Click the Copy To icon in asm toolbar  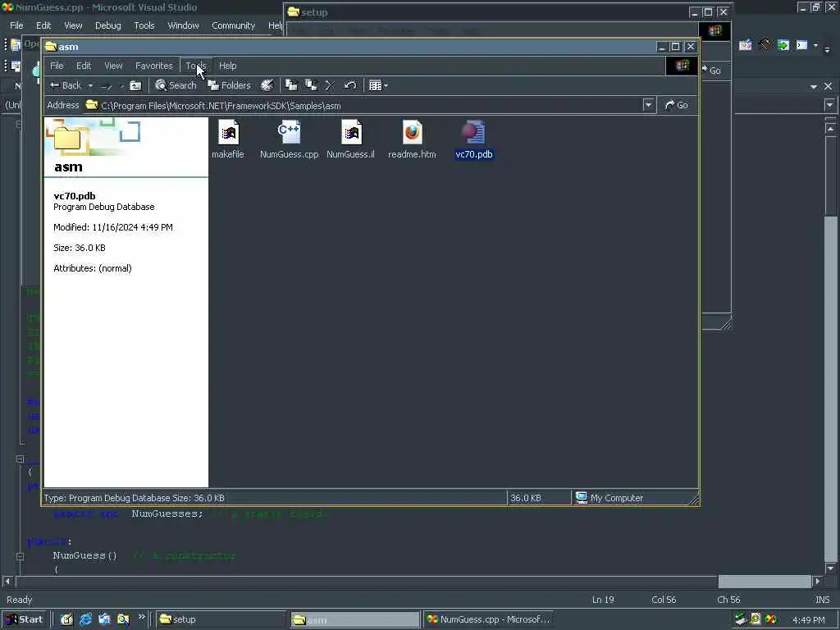click(x=311, y=85)
